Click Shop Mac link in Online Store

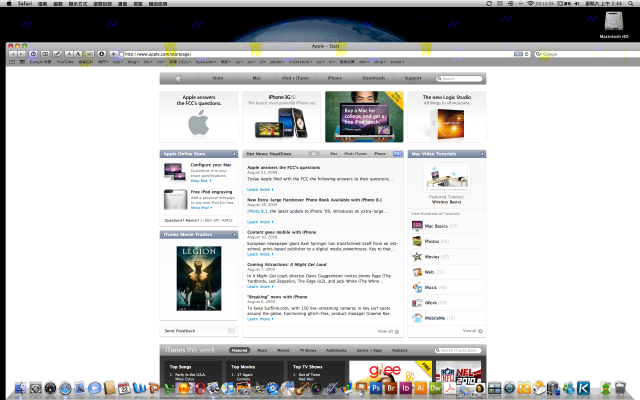click(x=201, y=180)
